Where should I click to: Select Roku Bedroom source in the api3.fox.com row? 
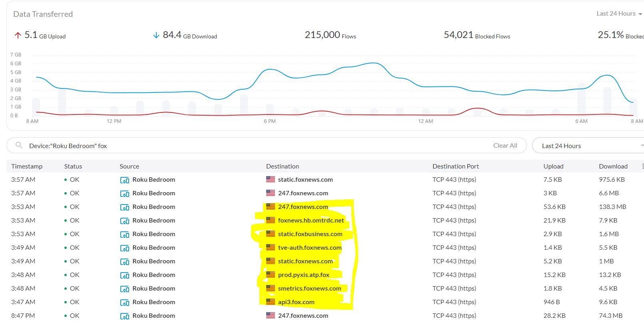click(x=154, y=302)
